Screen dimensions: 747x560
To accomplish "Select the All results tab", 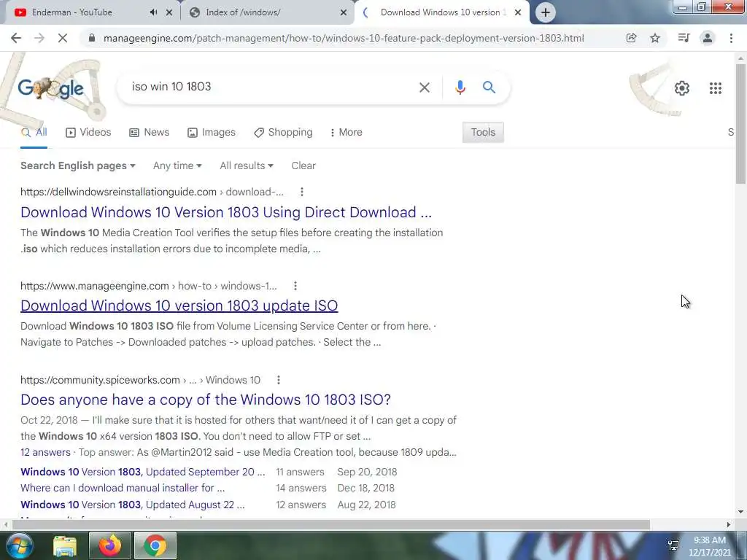I will (x=34, y=133).
